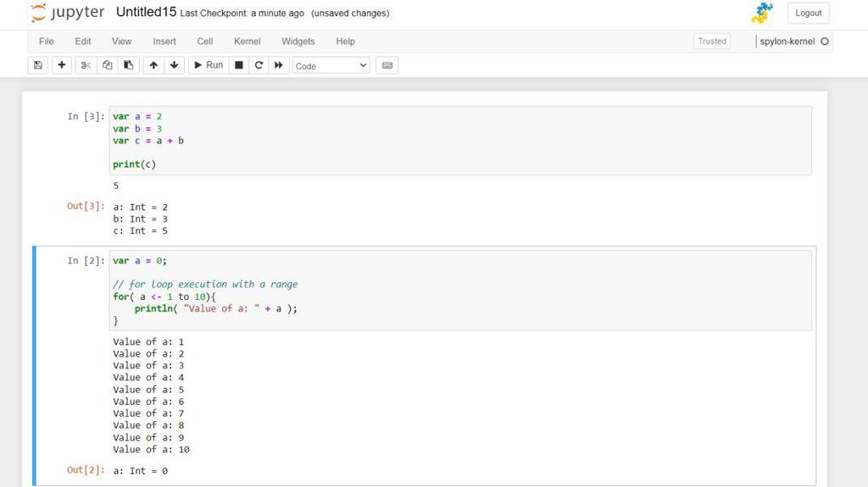
Task: Move the selected cell up with the arrow
Action: [x=153, y=65]
